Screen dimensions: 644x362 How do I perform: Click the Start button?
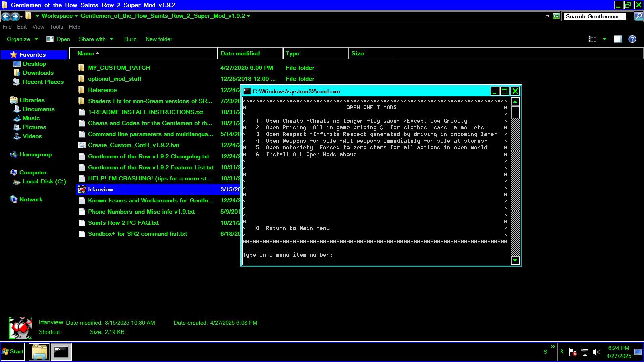point(13,352)
